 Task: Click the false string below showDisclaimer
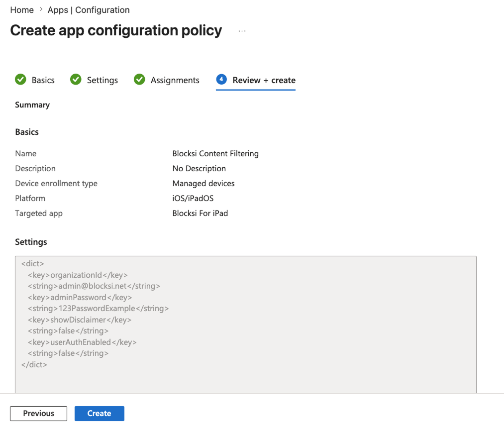[68, 331]
